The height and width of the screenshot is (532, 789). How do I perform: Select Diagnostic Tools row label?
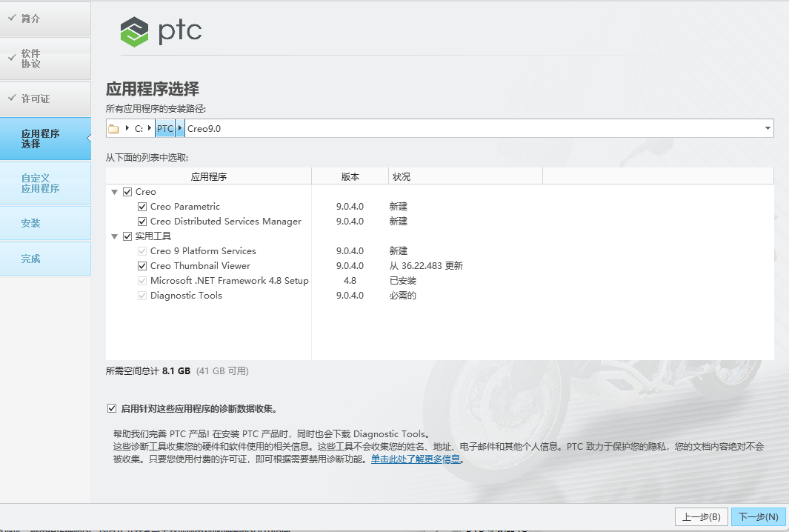pyautogui.click(x=186, y=296)
